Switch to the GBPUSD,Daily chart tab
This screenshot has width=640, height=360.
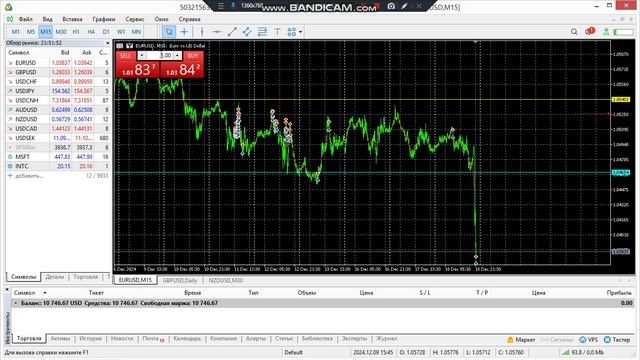pos(180,280)
